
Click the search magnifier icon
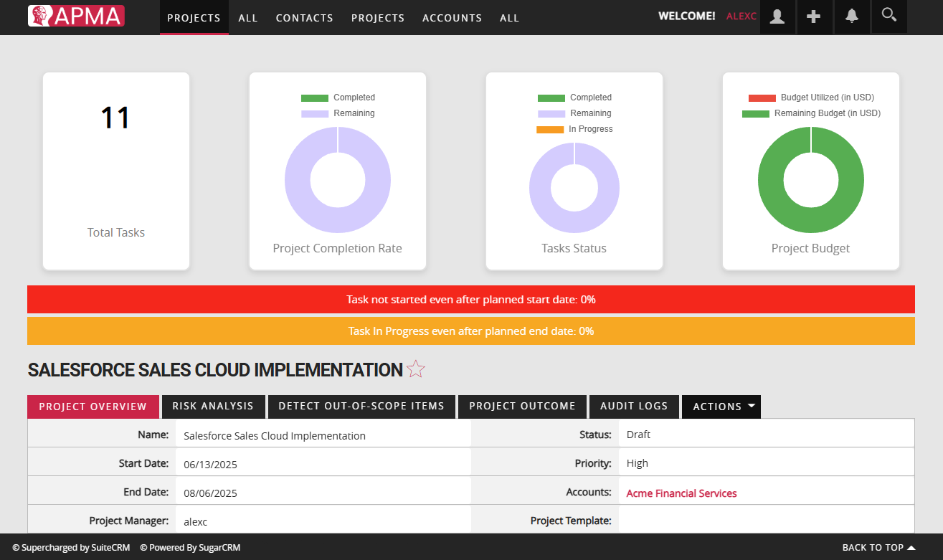[889, 16]
